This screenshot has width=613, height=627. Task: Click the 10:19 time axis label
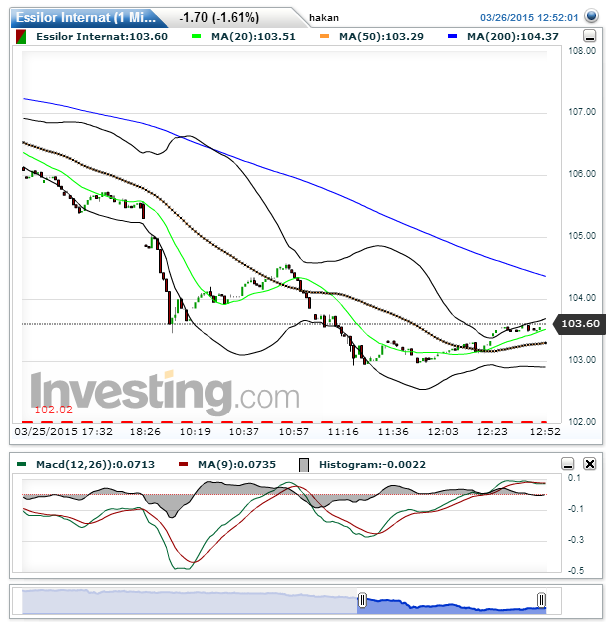pyautogui.click(x=195, y=432)
